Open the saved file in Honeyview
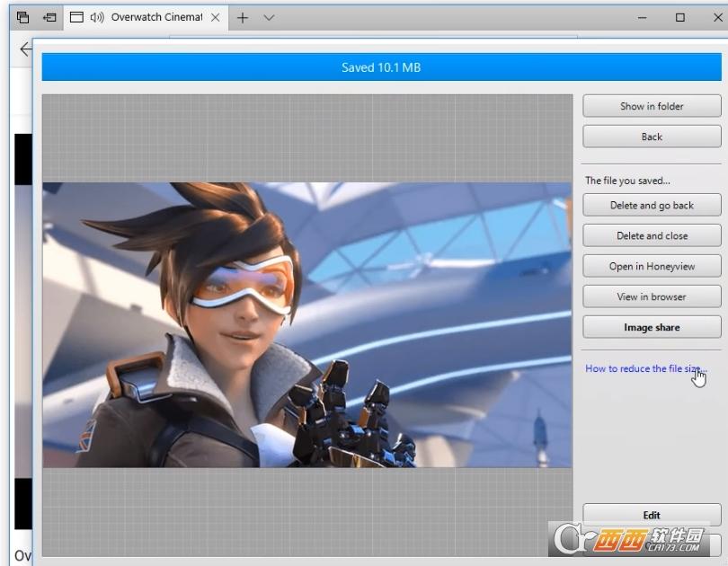 (652, 266)
